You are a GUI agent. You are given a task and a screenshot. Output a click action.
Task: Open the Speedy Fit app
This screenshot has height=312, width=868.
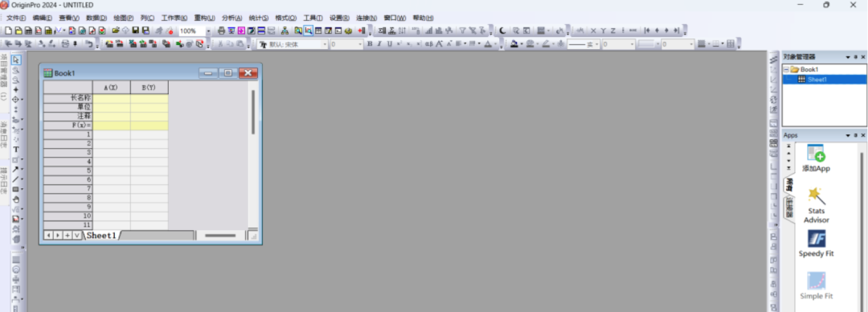[816, 244]
